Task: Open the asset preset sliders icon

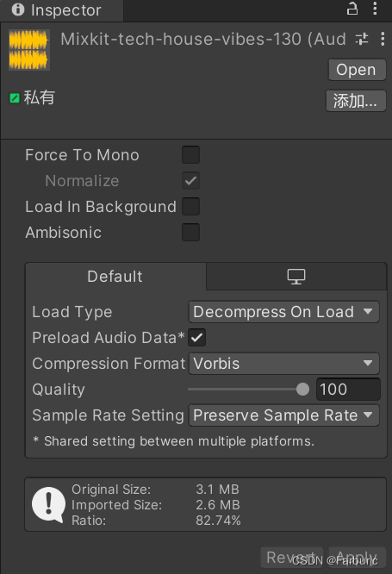Action: (362, 39)
